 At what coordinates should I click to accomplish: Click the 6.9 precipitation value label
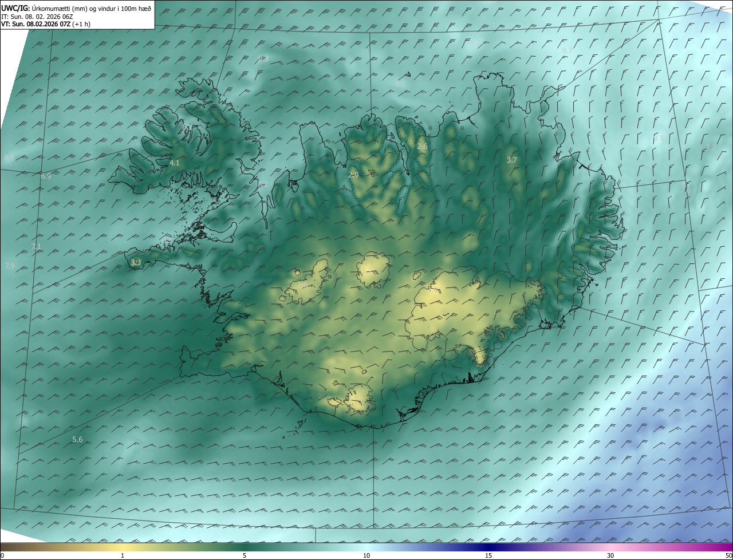pyautogui.click(x=46, y=176)
